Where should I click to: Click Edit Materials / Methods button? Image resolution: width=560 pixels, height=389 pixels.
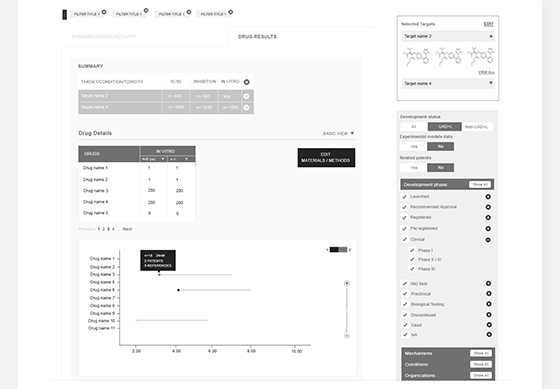coord(326,158)
